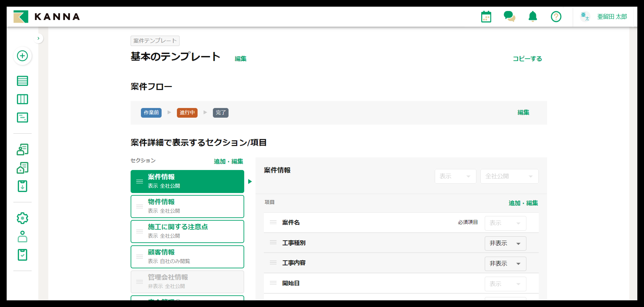Select the 管理会社情報 section

pyautogui.click(x=187, y=282)
